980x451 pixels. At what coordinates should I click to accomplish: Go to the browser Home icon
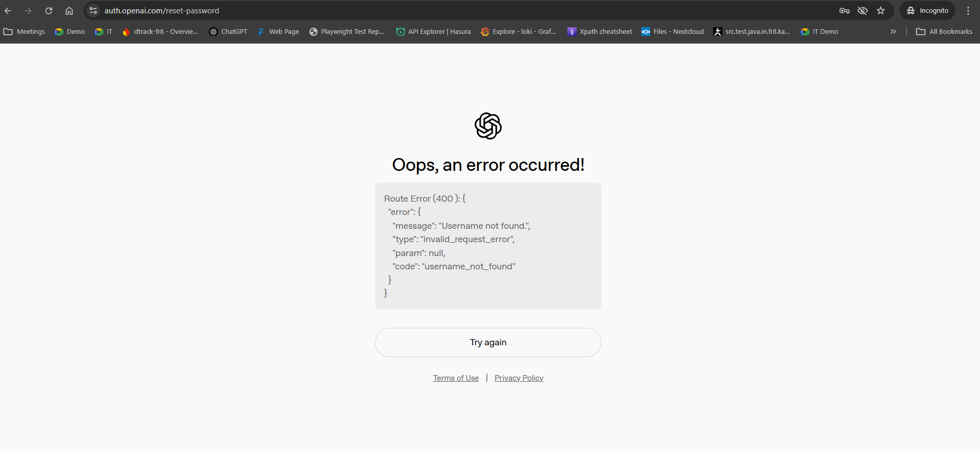pos(69,11)
